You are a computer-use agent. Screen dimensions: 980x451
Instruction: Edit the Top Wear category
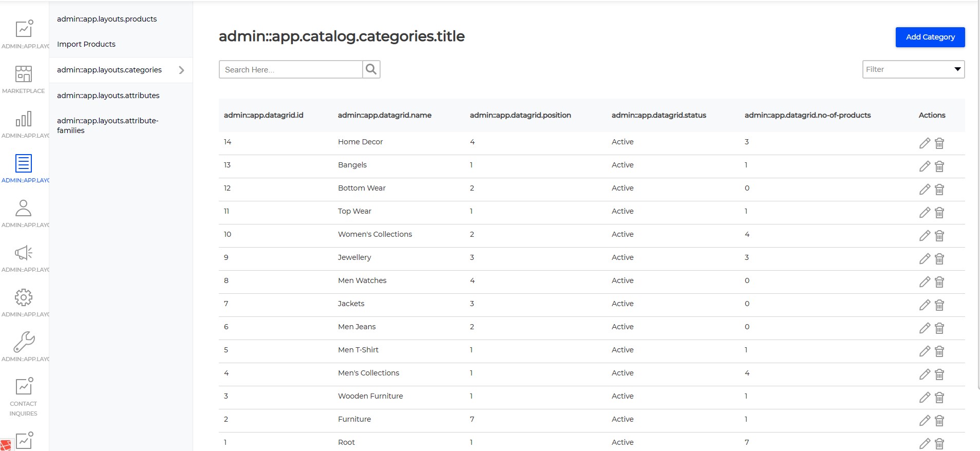click(925, 213)
